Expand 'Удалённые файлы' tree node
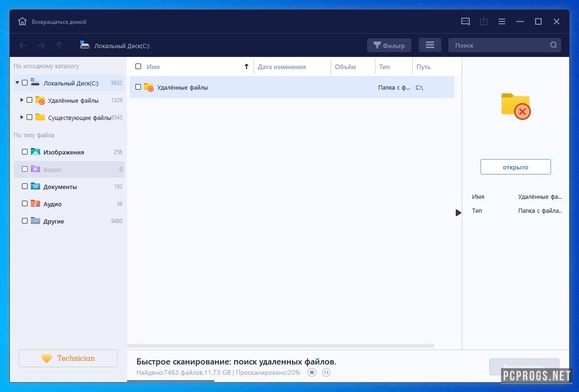This screenshot has height=392, width=579. point(22,100)
